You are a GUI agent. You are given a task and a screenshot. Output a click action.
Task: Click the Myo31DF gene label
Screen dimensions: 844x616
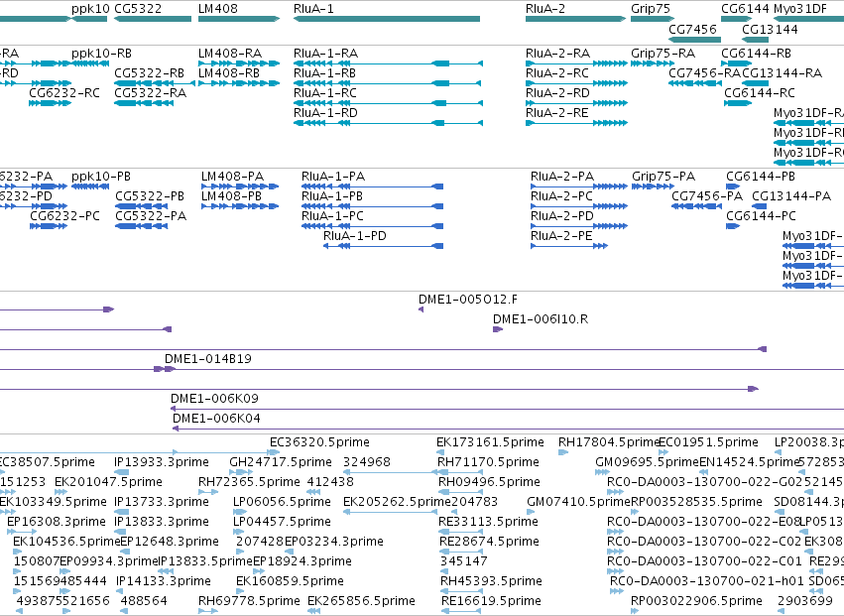click(x=799, y=9)
